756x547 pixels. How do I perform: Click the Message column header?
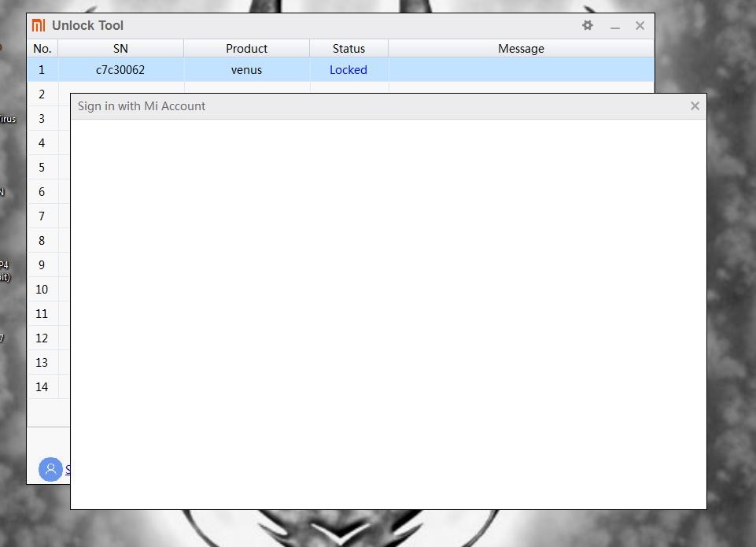[x=521, y=49]
